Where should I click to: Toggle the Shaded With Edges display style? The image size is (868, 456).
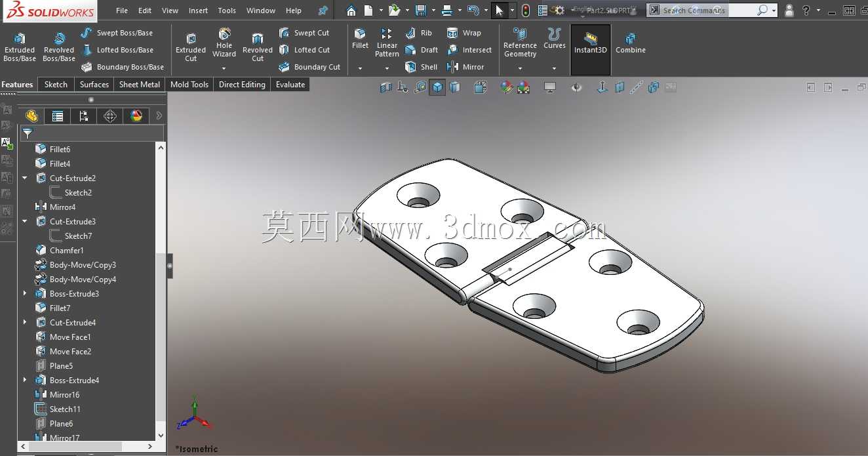[x=437, y=87]
